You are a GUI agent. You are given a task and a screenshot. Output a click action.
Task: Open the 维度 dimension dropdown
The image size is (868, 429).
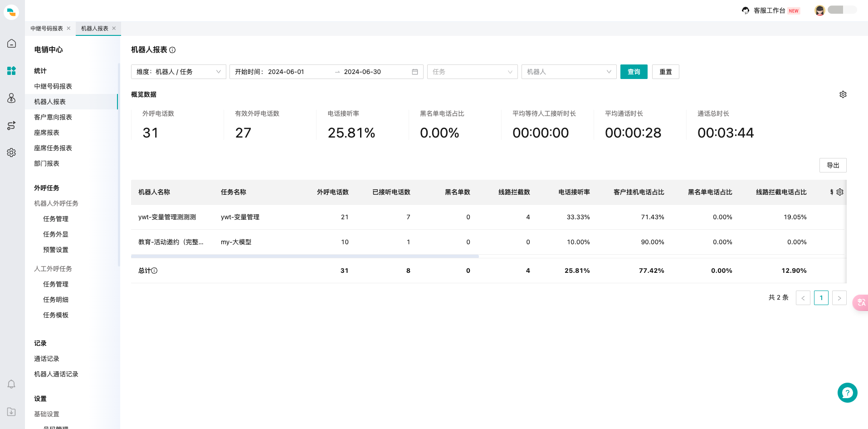tap(179, 72)
